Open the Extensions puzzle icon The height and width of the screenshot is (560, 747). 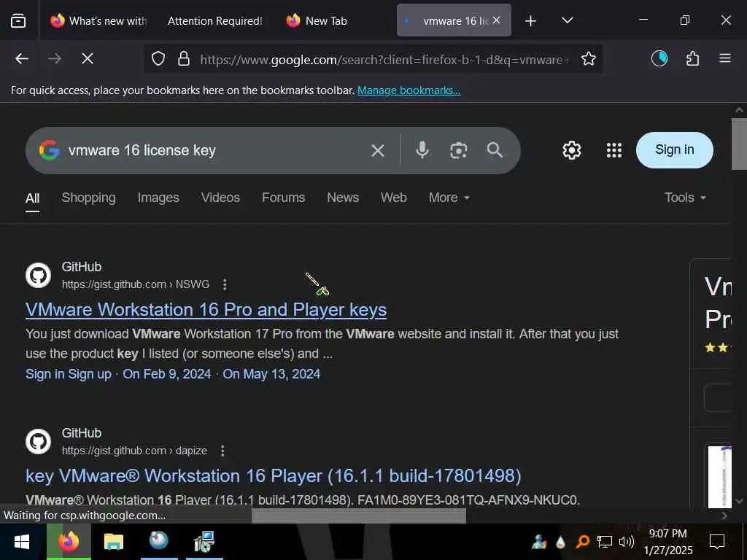coord(693,58)
